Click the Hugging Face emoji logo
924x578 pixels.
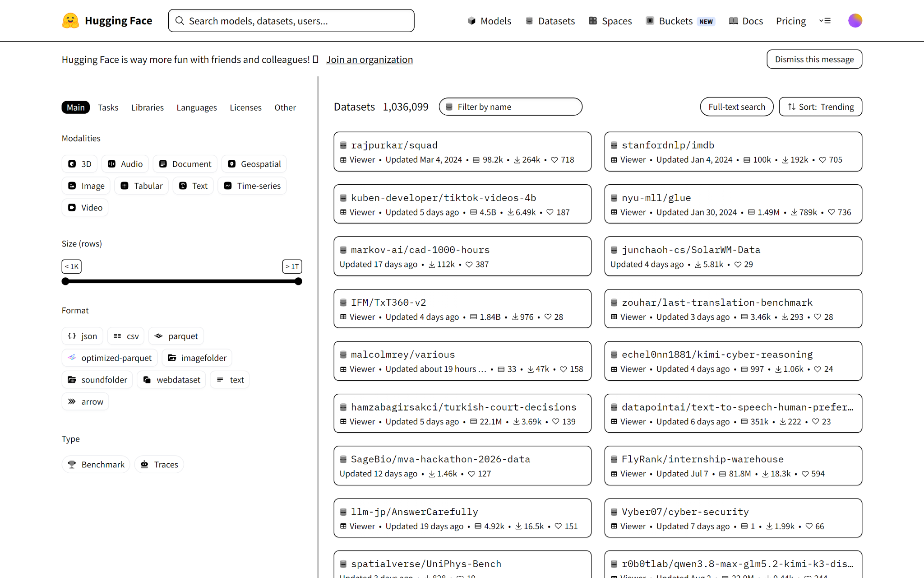(70, 21)
